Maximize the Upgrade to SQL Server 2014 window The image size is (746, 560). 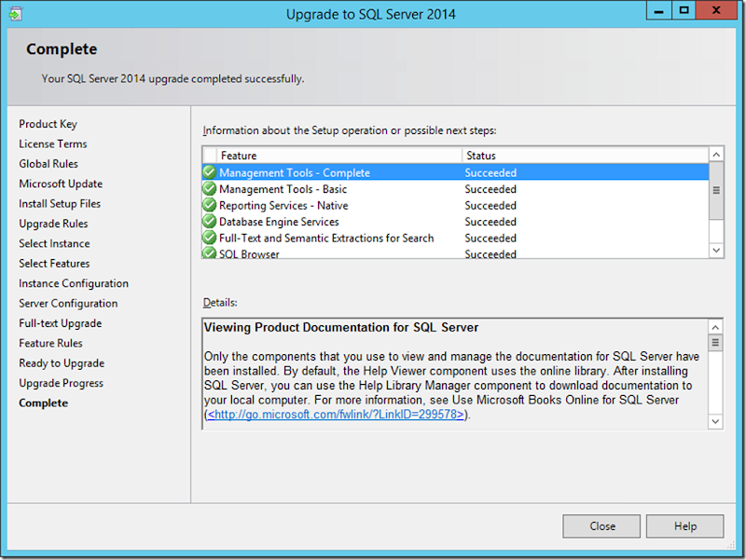(684, 10)
